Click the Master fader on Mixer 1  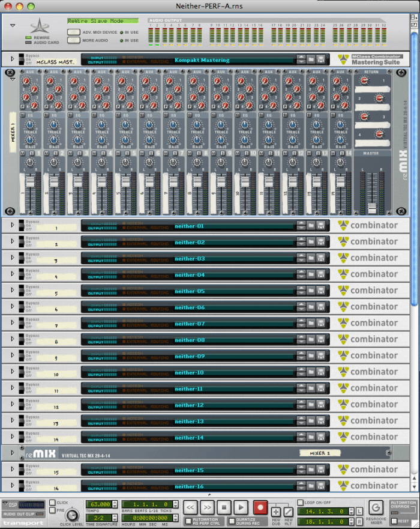point(372,208)
